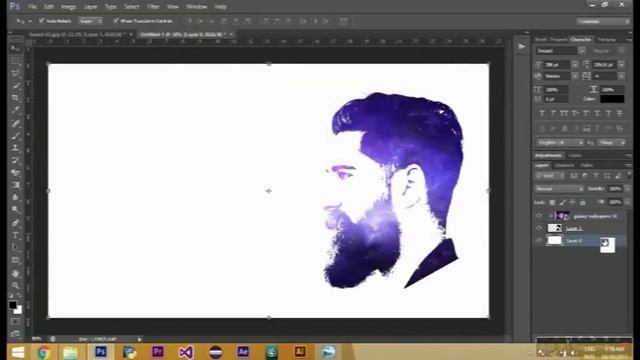This screenshot has height=360, width=640.
Task: Select the galaxy wallpaper layer thumbnail
Action: [562, 216]
